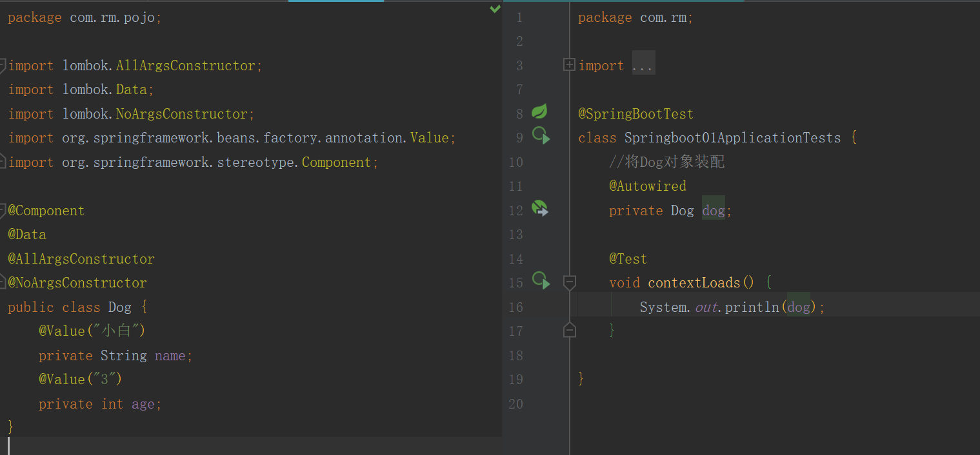
Task: Click the @Test annotation
Action: pyautogui.click(x=628, y=259)
